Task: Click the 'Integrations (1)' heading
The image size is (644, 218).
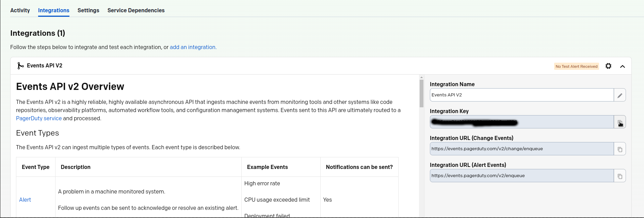Action: [37, 33]
